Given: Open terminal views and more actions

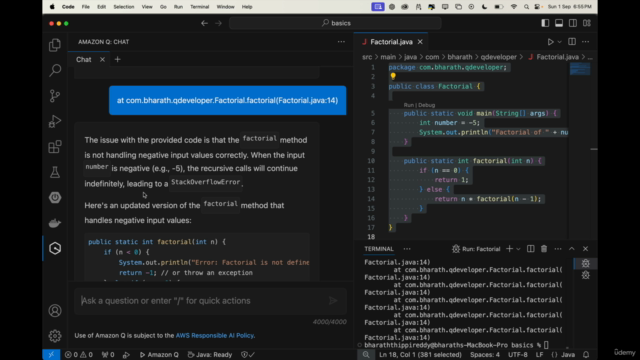Looking at the screenshot, I should coord(558,249).
